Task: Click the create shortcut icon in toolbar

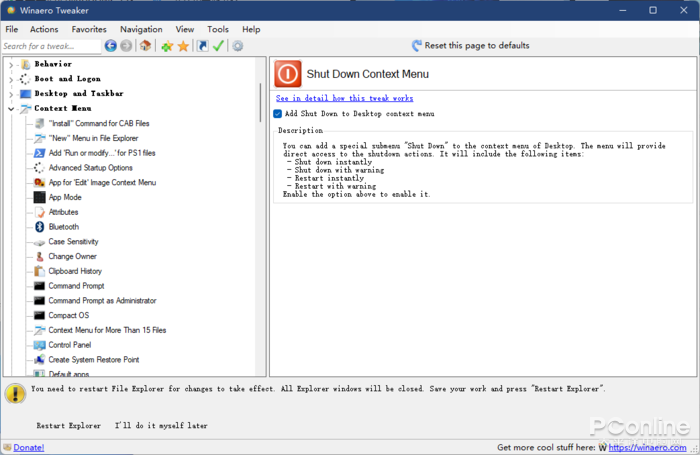Action: [203, 46]
